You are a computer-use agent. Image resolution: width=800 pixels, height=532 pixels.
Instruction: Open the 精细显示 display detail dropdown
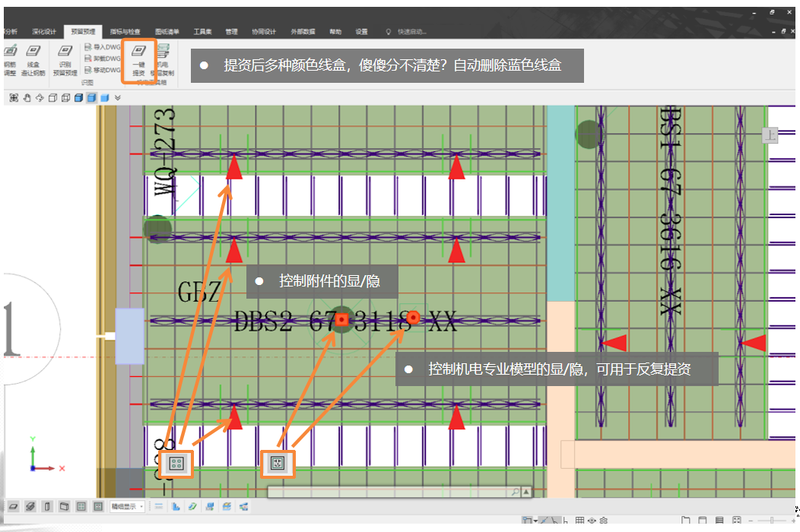[126, 506]
